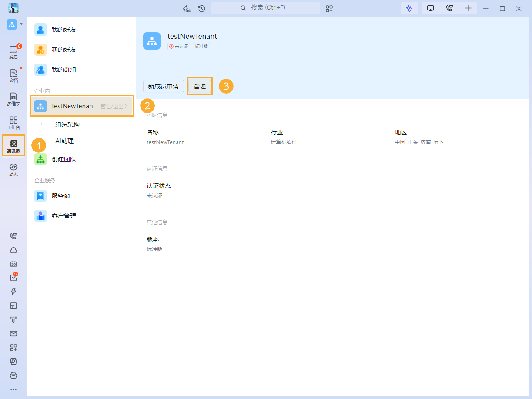Open 客户管理 customer management
The image size is (532, 399).
pos(64,216)
